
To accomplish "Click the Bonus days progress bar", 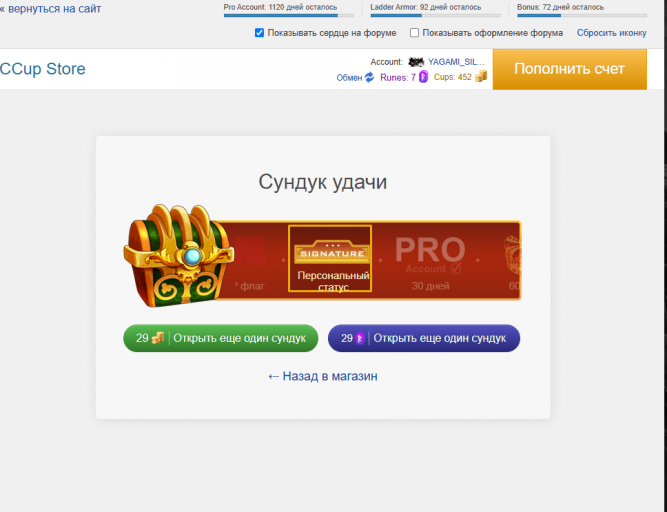I will (582, 16).
